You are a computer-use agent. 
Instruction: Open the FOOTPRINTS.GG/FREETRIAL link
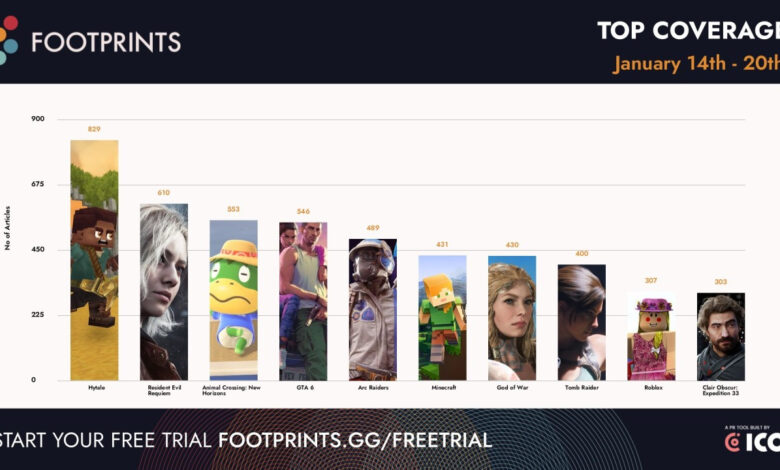355,440
